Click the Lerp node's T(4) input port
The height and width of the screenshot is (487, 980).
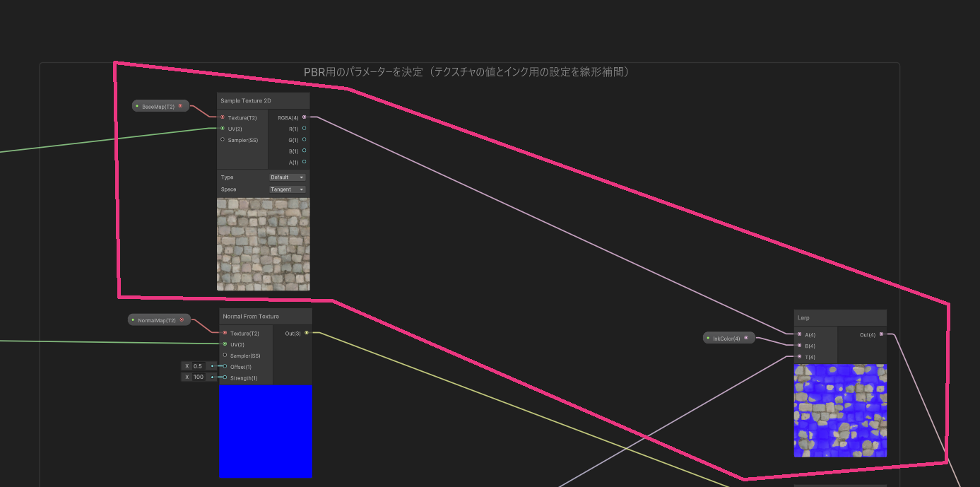click(x=800, y=357)
